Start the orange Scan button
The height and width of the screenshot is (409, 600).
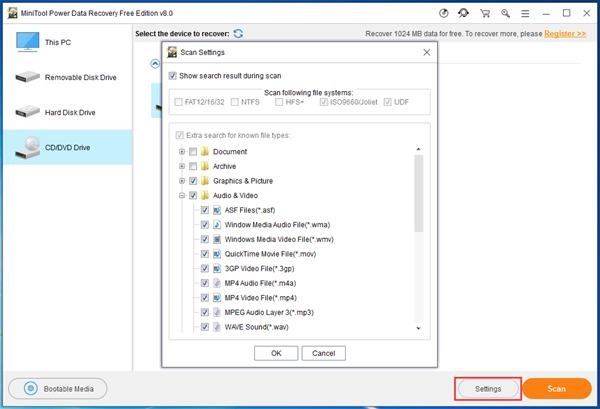click(x=556, y=389)
